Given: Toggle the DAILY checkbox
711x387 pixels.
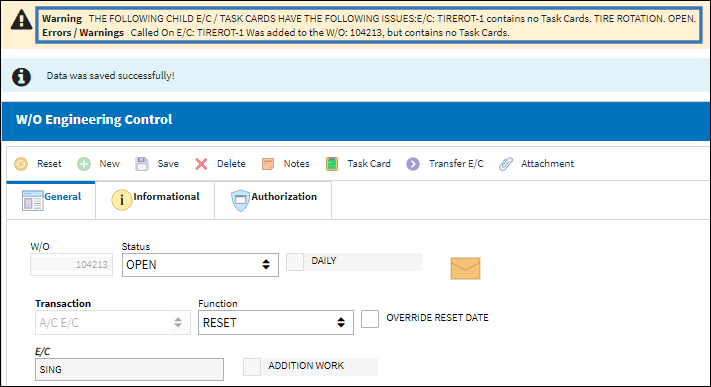Looking at the screenshot, I should [295, 262].
